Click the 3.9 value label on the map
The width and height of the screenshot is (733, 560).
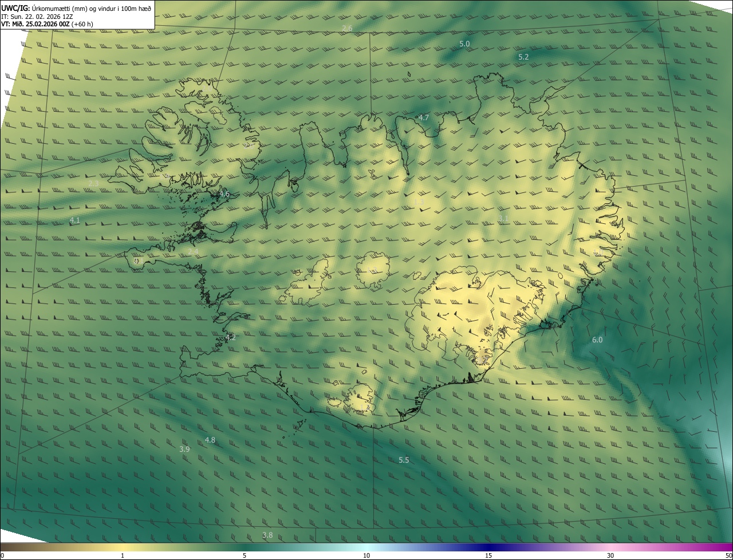click(184, 449)
